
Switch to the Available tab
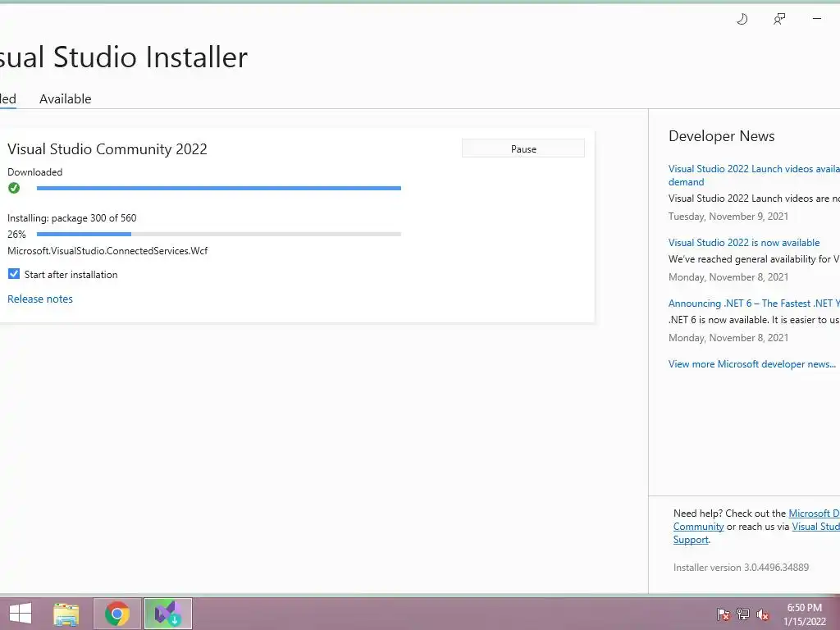click(x=66, y=99)
